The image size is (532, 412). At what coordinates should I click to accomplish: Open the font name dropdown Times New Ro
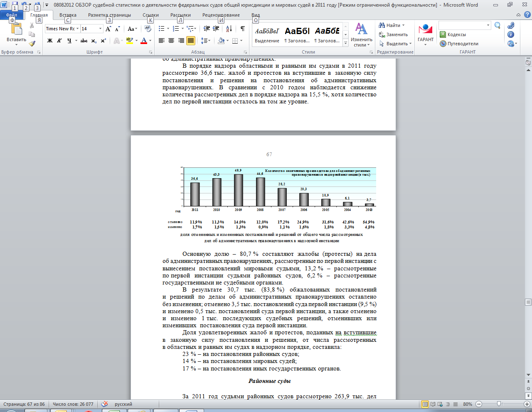click(77, 29)
